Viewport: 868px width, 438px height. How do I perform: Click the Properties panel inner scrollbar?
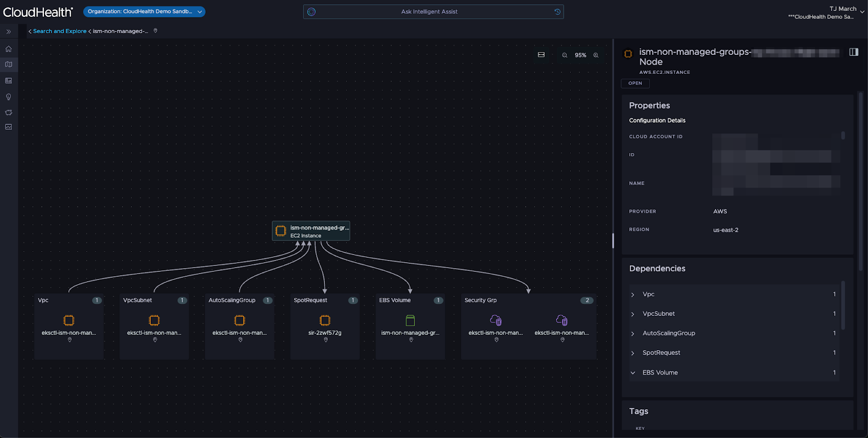843,136
